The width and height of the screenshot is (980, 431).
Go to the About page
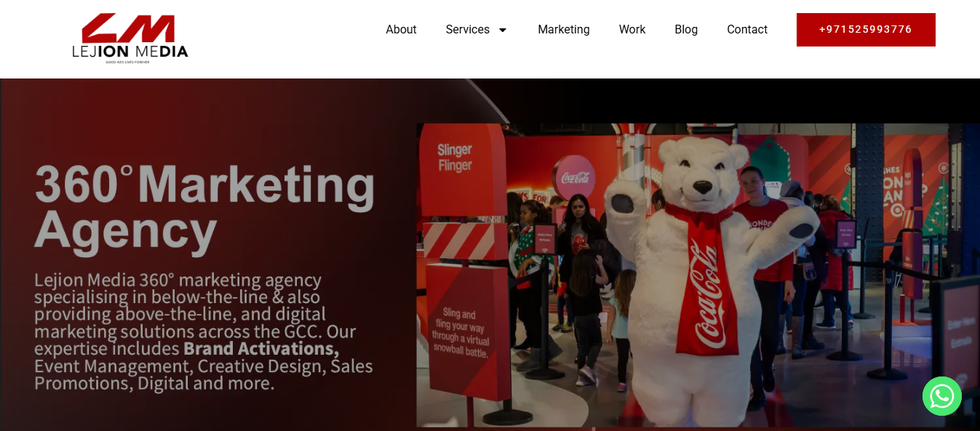(x=401, y=30)
